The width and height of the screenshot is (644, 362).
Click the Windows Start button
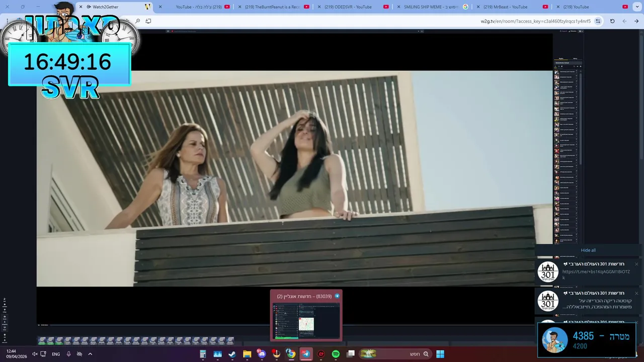[x=440, y=354]
